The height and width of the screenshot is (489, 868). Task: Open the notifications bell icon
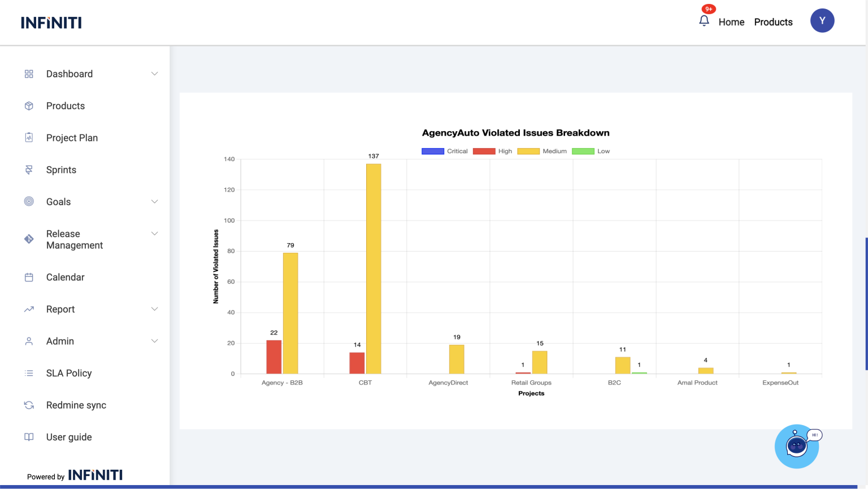point(704,21)
